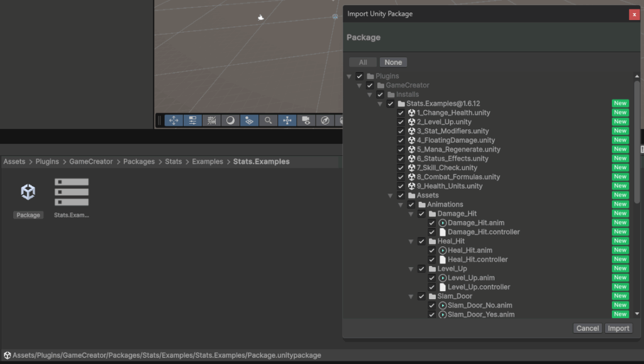Click the folder icon next to Slam_Door
The width and height of the screenshot is (644, 364).
pyautogui.click(x=432, y=296)
